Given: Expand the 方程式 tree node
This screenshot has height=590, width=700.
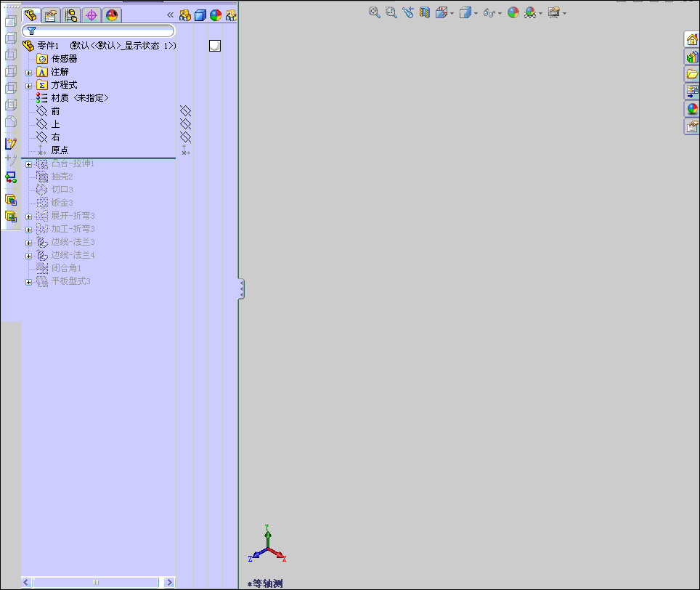Looking at the screenshot, I should (29, 84).
